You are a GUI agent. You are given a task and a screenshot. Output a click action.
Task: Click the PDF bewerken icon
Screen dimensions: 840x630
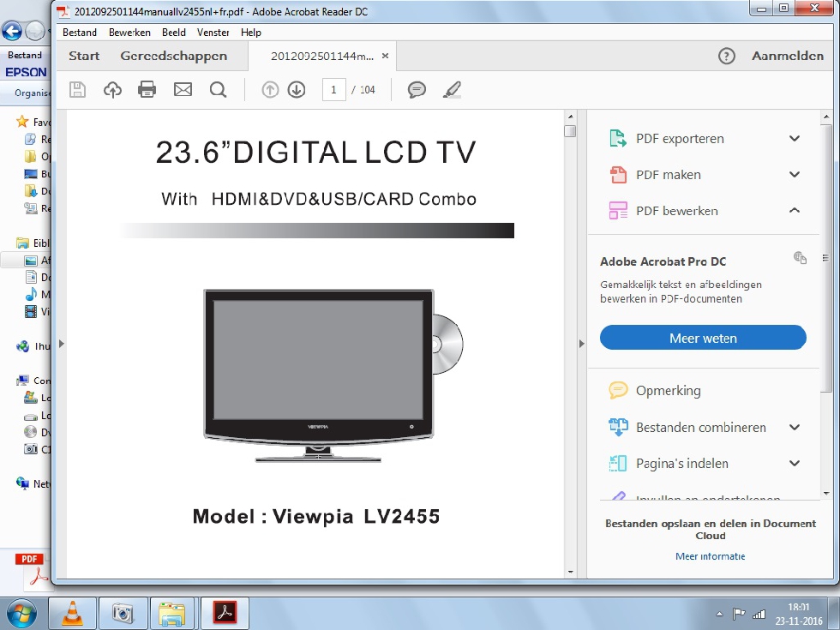pyautogui.click(x=618, y=211)
